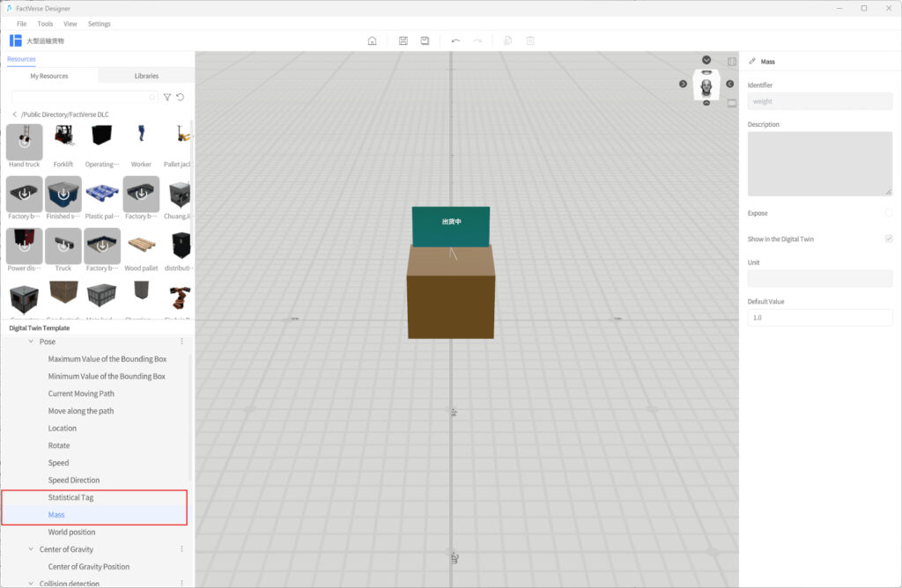Click the Resources panel tab
Viewport: 902px width, 588px height.
click(x=21, y=59)
